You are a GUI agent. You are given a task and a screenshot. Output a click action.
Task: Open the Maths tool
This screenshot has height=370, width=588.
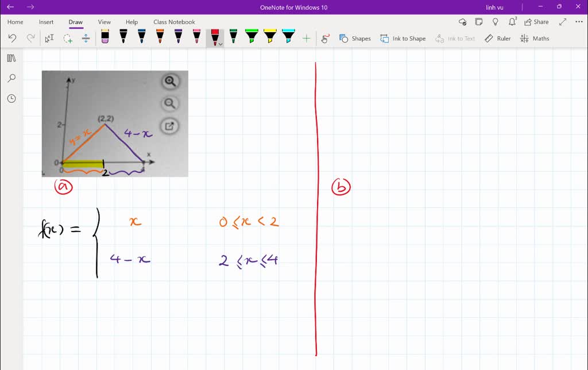[x=535, y=38]
